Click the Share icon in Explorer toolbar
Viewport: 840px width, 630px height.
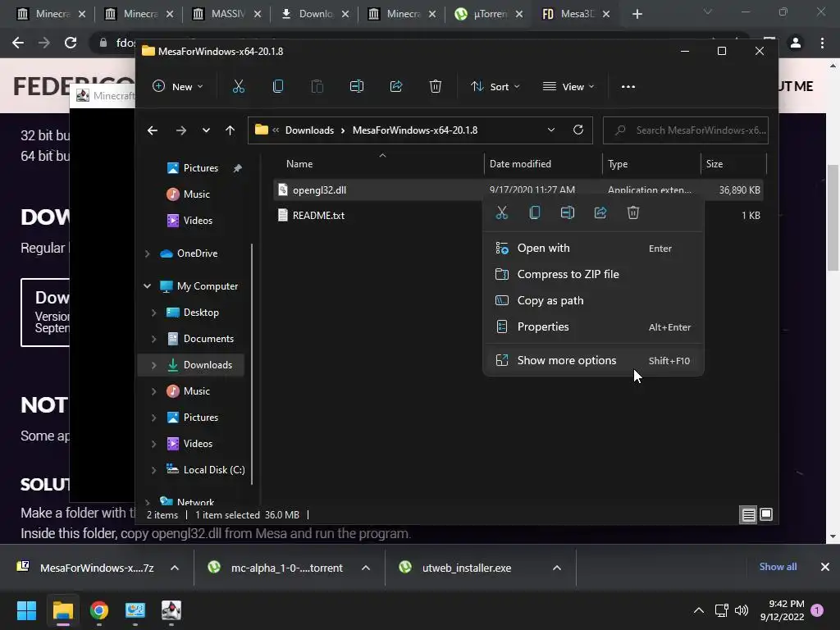(396, 86)
